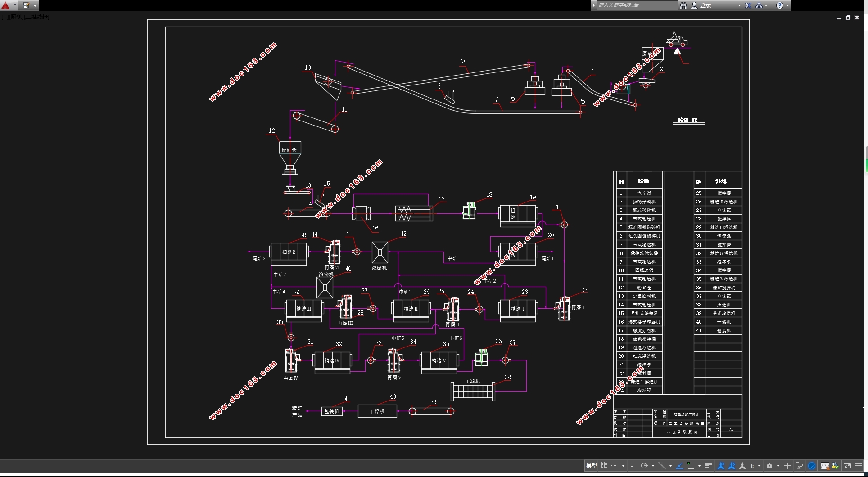
Task: Open the AutoCAD application menu logo
Action: 5,5
